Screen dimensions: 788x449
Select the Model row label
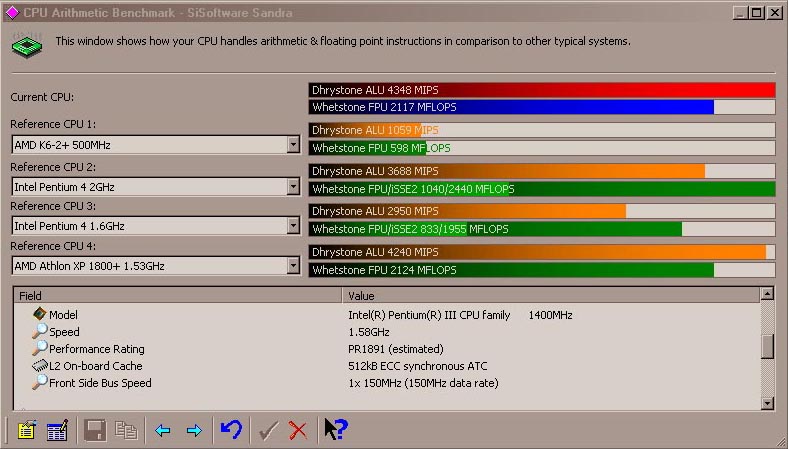pos(63,315)
